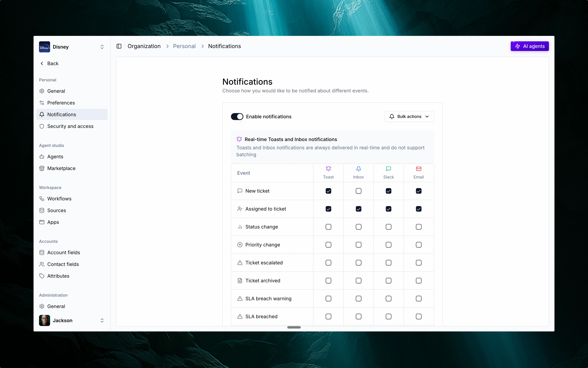This screenshot has width=588, height=368.
Task: Toggle the sidebar panel icon
Action: [x=119, y=46]
